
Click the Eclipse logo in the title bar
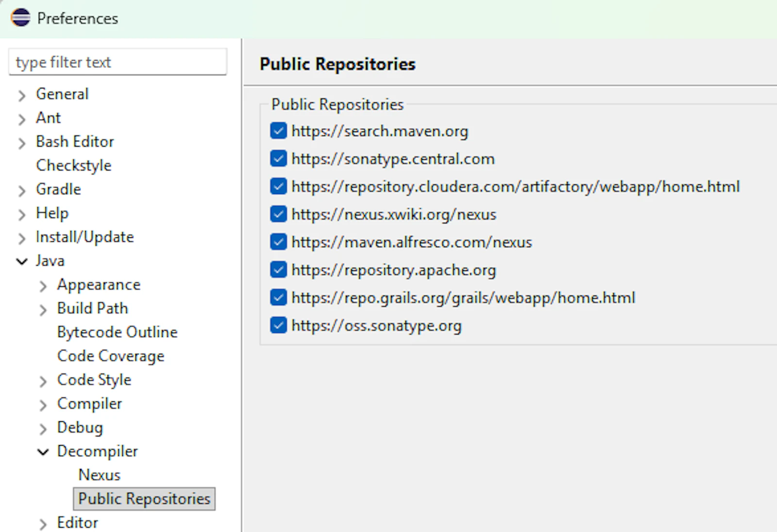click(20, 18)
